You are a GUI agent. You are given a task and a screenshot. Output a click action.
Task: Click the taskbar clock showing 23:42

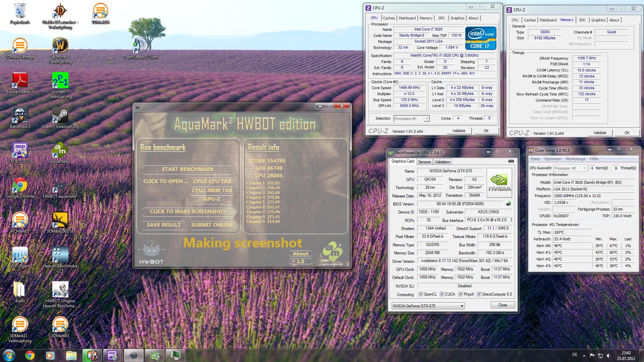[x=626, y=355]
